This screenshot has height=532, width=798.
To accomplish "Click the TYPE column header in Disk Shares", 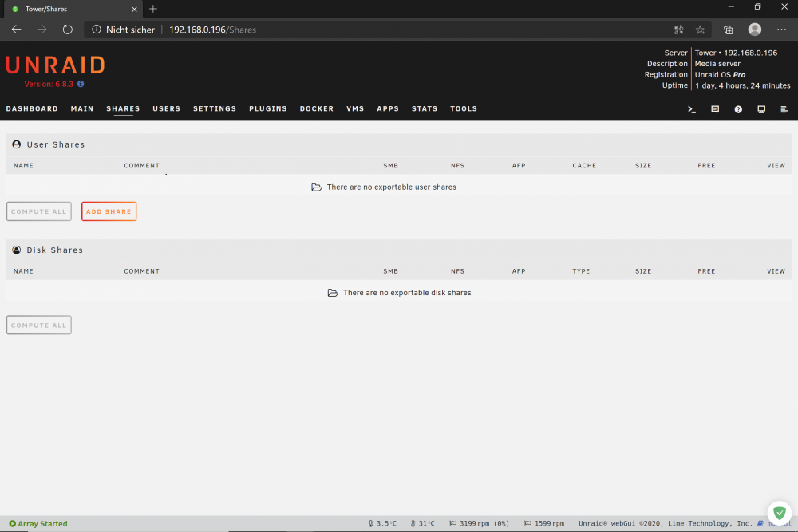I will 581,271.
